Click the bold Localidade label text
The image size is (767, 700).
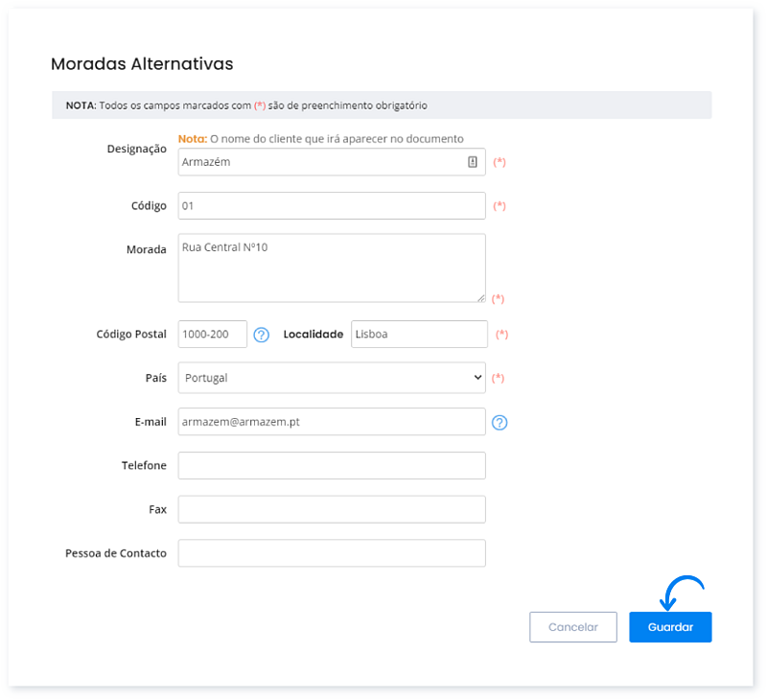coord(314,335)
